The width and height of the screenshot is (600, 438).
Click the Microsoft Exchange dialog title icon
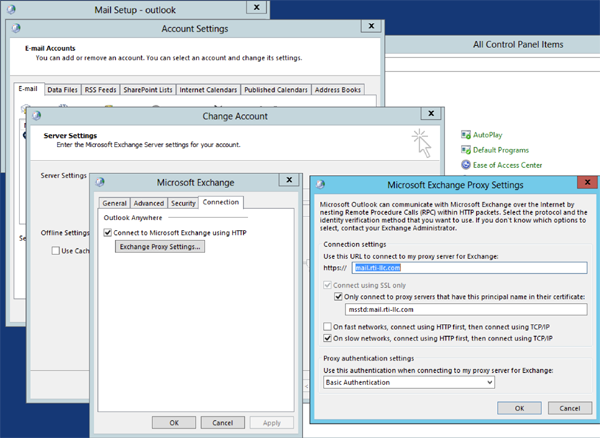(x=100, y=182)
